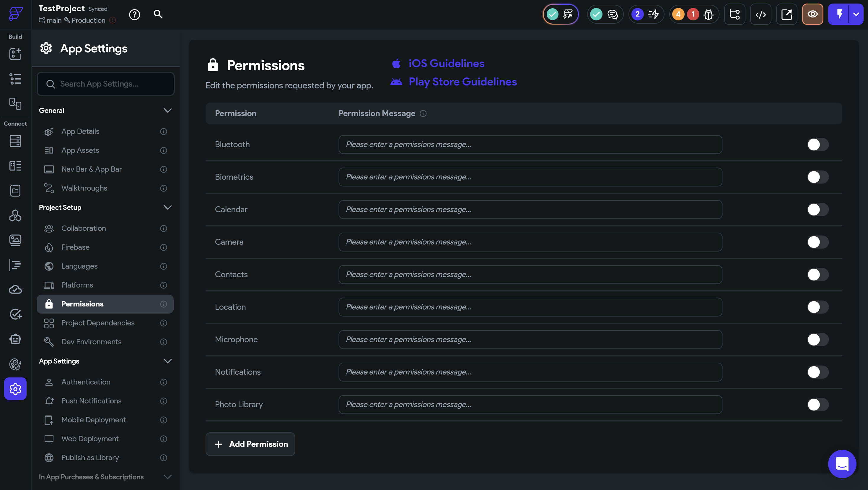The image size is (868, 490).
Task: Toggle the Camera permission switch
Action: pyautogui.click(x=817, y=242)
